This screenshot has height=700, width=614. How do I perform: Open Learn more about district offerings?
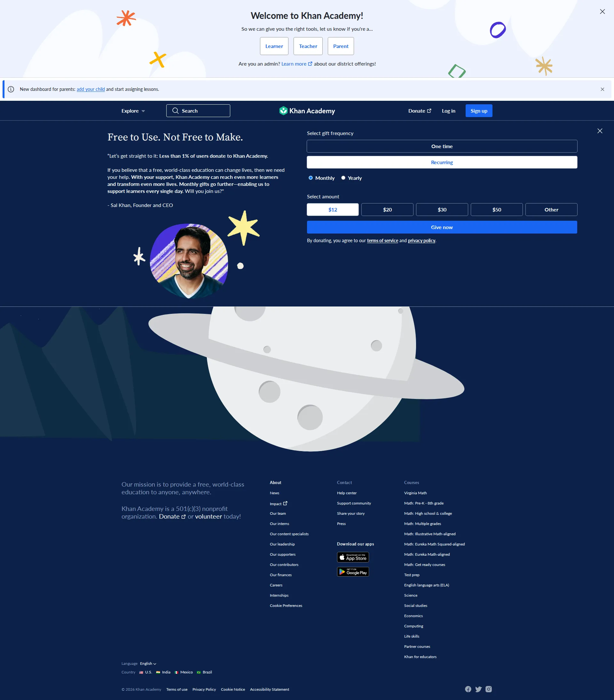[x=297, y=64]
